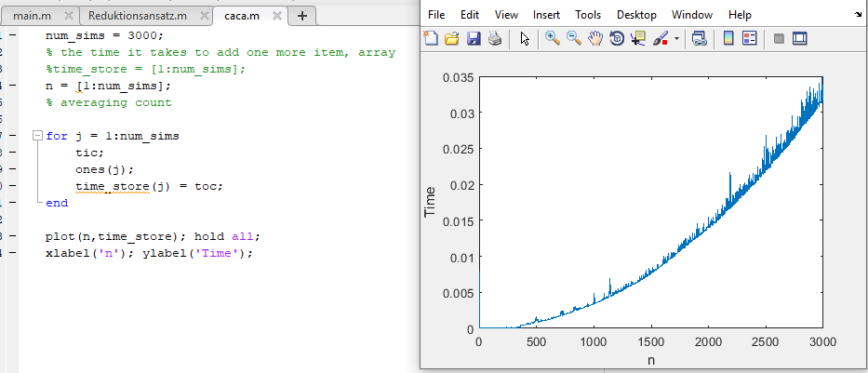Switch to the Reduktionsansatz.m tab

pyautogui.click(x=136, y=16)
